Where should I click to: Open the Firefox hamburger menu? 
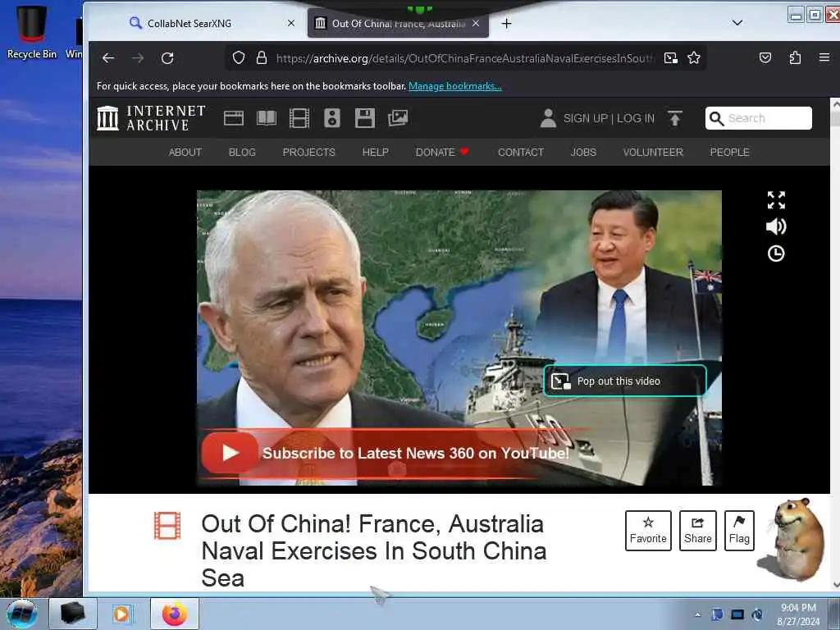tap(824, 57)
